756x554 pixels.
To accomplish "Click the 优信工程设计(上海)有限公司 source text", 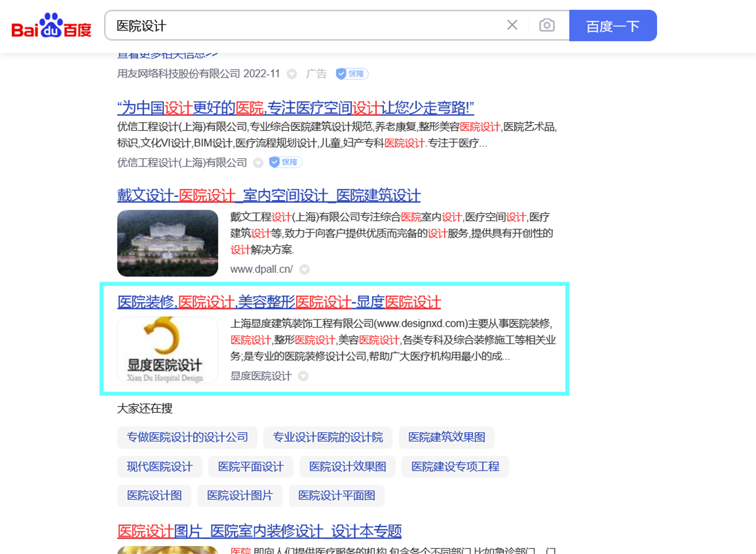I will [x=182, y=163].
